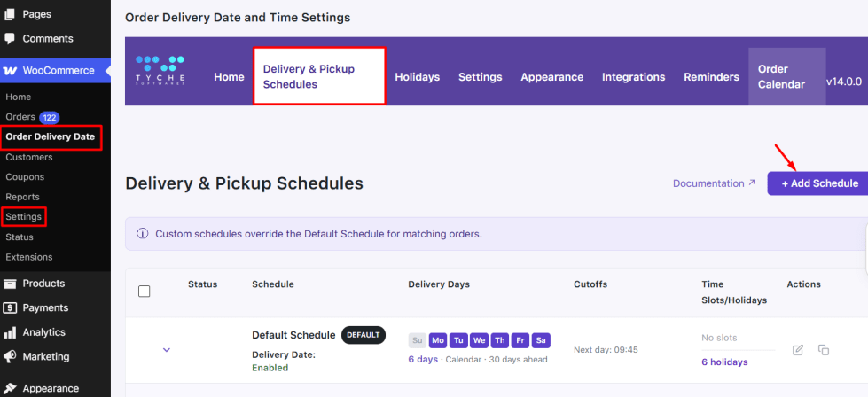Toggle the Tu delivery day chip
This screenshot has height=397, width=868.
tap(458, 340)
